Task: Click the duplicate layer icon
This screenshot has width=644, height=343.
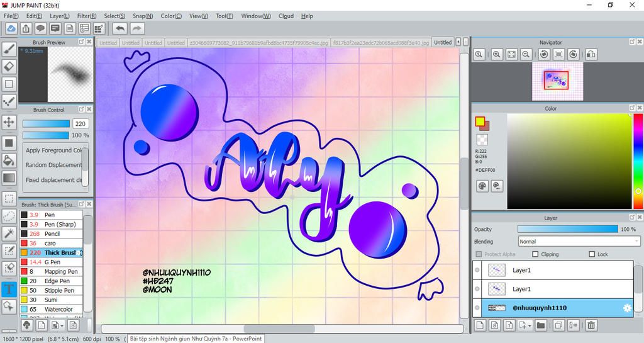Action: 558,325
